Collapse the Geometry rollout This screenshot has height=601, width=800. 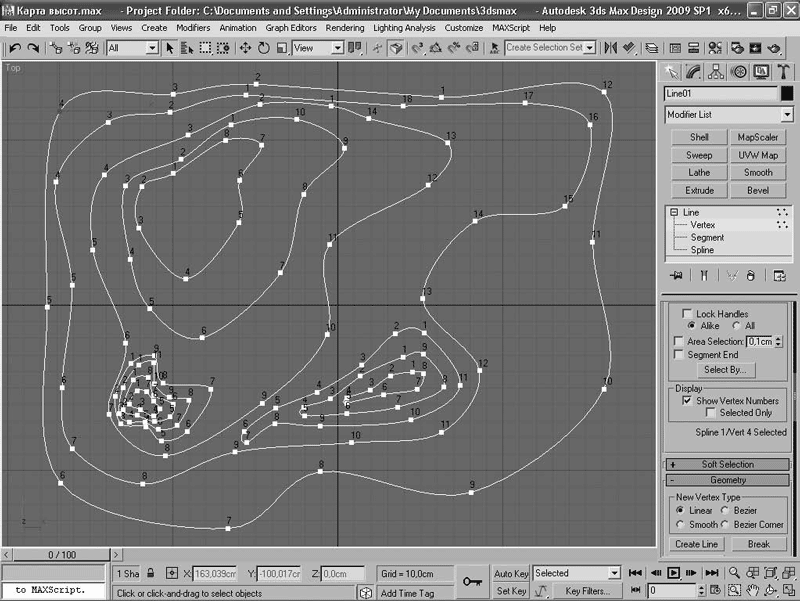728,480
